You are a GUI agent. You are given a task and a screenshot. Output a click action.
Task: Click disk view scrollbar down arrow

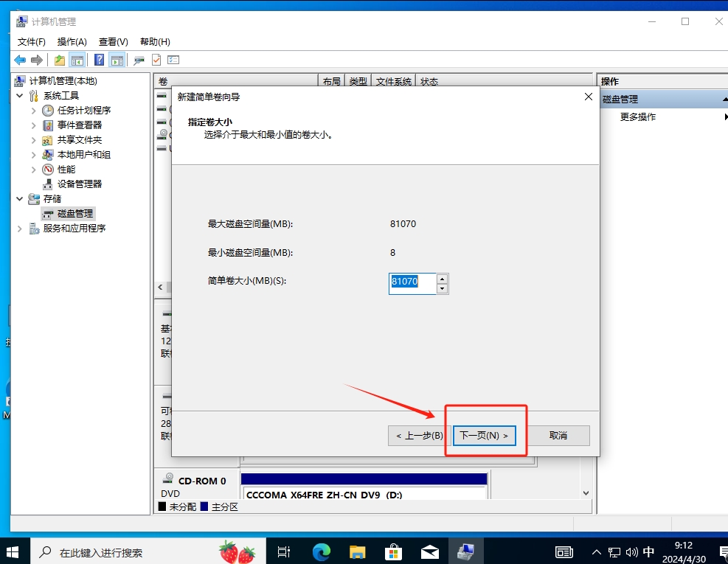pos(586,493)
